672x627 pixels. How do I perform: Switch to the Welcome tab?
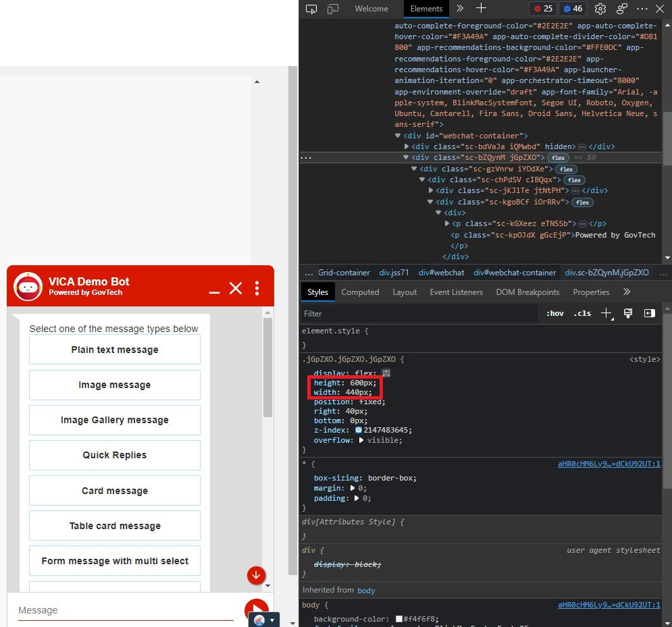(x=371, y=9)
